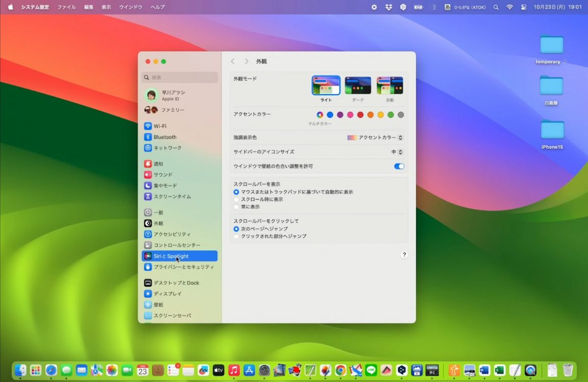The image size is (588, 382).
Task: Open Spotlight search in the menu bar
Action: [496, 7]
